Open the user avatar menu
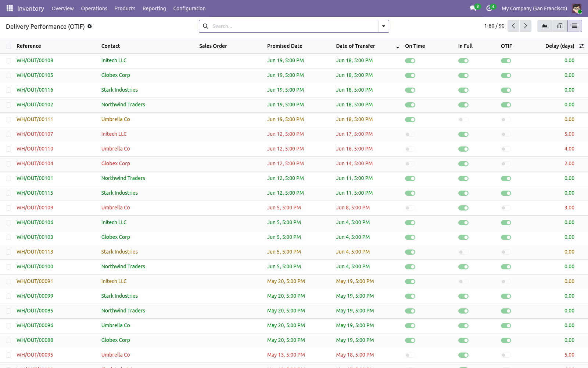 (577, 8)
